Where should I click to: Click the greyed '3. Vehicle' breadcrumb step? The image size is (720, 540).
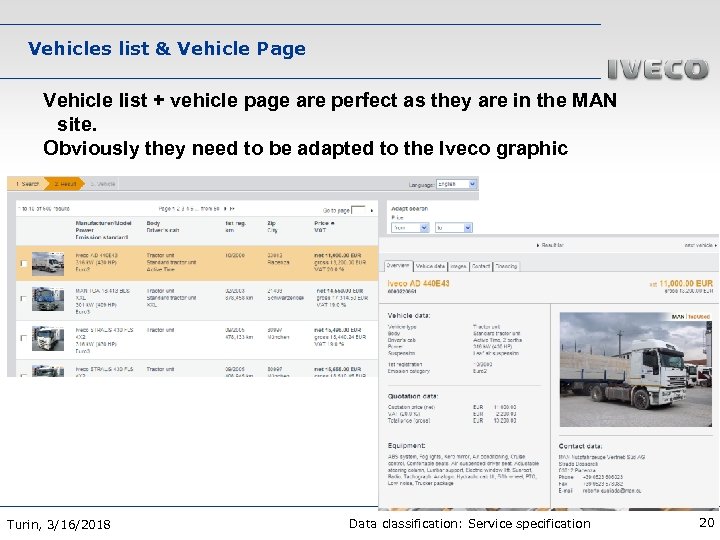[x=104, y=184]
